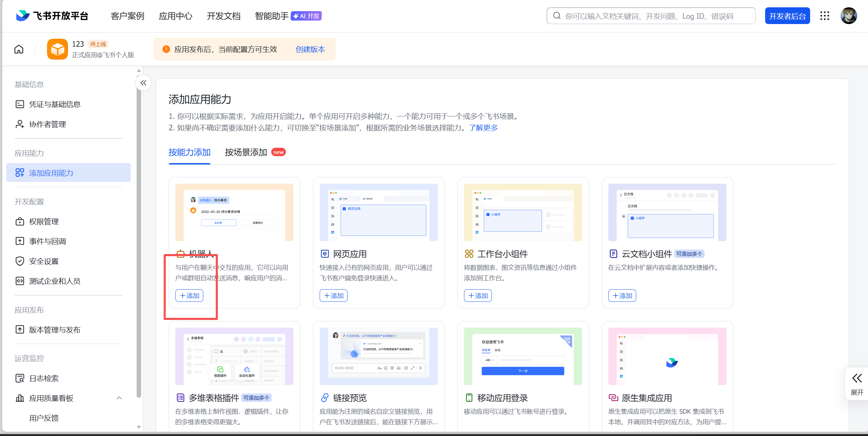Screen dimensions: 868x436
Task: Collapse the 应用质量看板 sidebar group
Action: coord(119,398)
